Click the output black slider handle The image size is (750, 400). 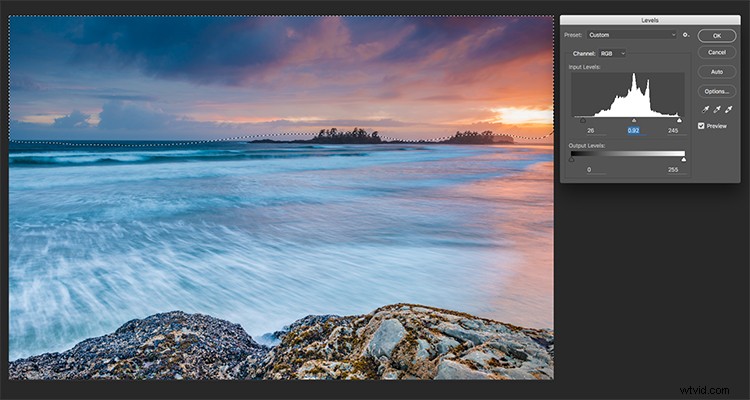click(x=571, y=159)
